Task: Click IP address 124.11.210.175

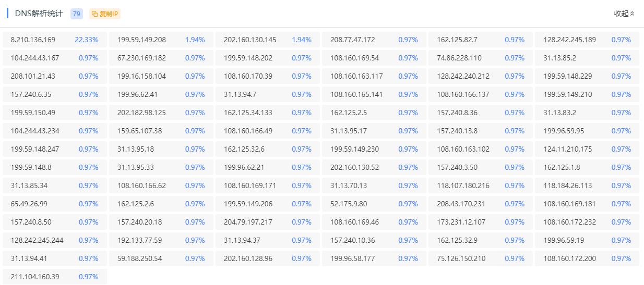Action: tap(568, 149)
